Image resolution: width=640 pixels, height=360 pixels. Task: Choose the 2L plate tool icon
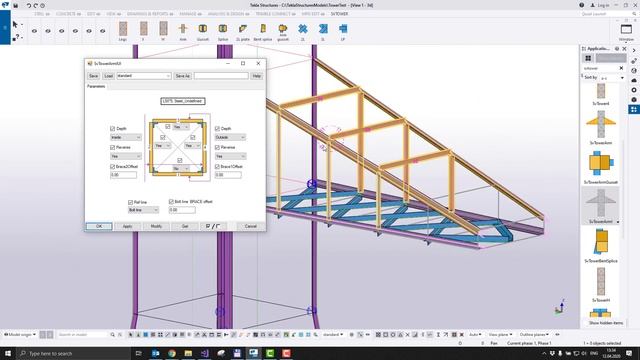coord(243,29)
